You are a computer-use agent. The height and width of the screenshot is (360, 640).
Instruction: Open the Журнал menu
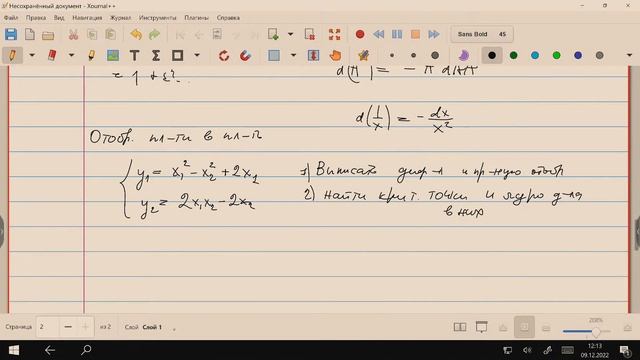point(120,18)
